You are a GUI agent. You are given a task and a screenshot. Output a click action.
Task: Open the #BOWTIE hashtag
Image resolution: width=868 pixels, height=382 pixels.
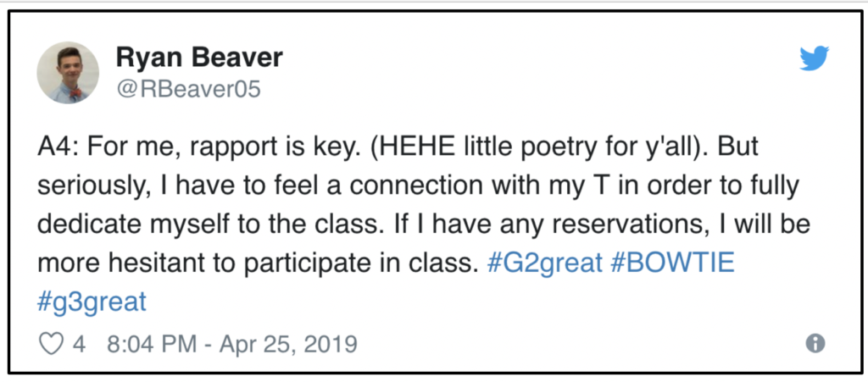click(672, 263)
